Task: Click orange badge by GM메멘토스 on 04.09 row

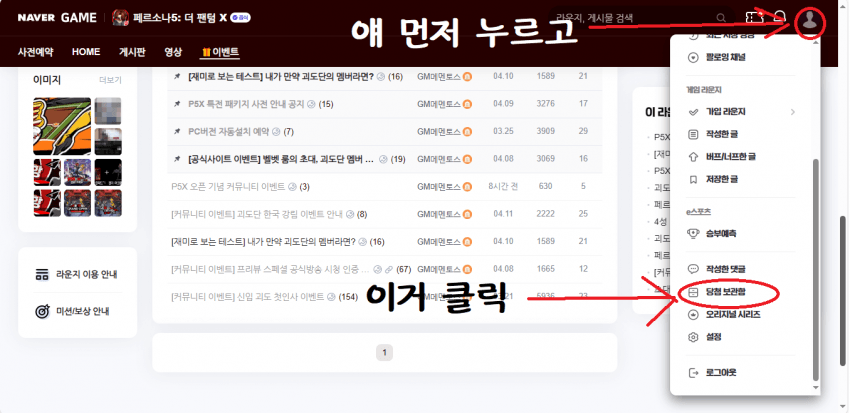Action: [x=467, y=104]
